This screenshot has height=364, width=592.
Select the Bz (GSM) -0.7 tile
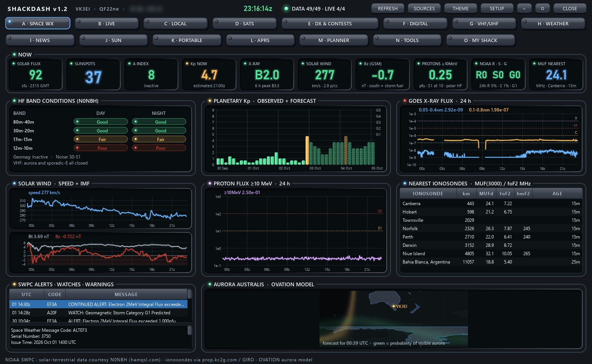click(x=383, y=74)
